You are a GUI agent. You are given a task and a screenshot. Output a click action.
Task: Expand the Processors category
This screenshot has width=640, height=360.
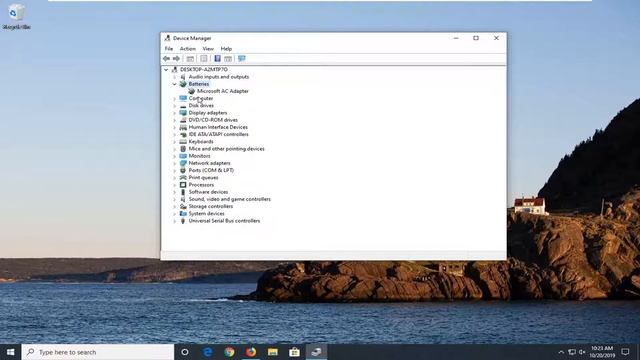point(175,185)
